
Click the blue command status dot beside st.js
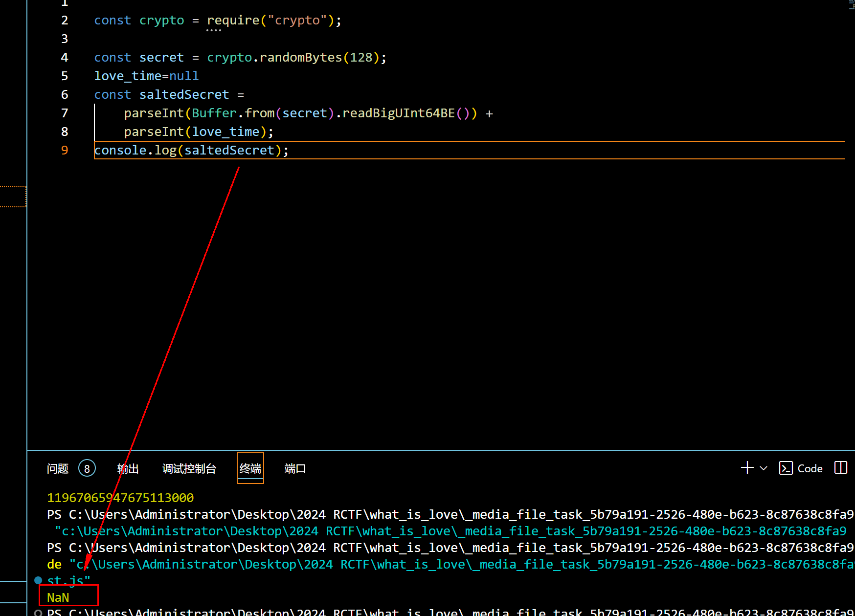38,580
